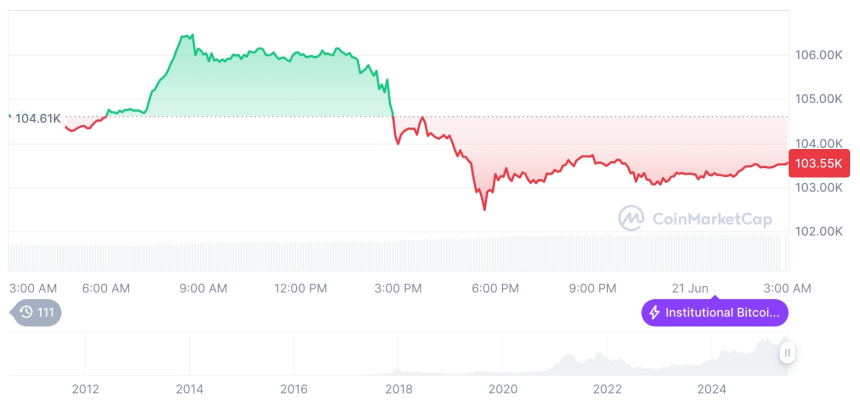Click the 102.00K price axis label
The height and width of the screenshot is (401, 860).
coord(817,231)
